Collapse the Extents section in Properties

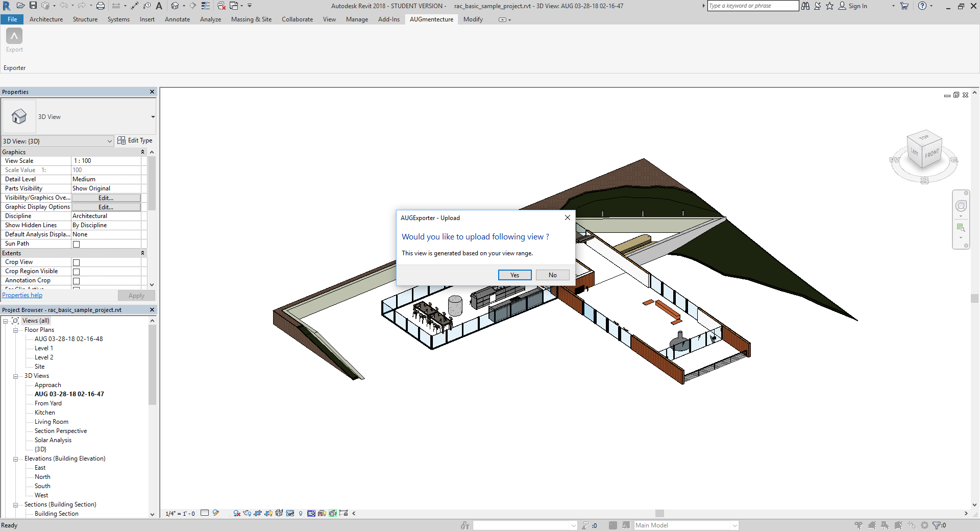click(143, 253)
